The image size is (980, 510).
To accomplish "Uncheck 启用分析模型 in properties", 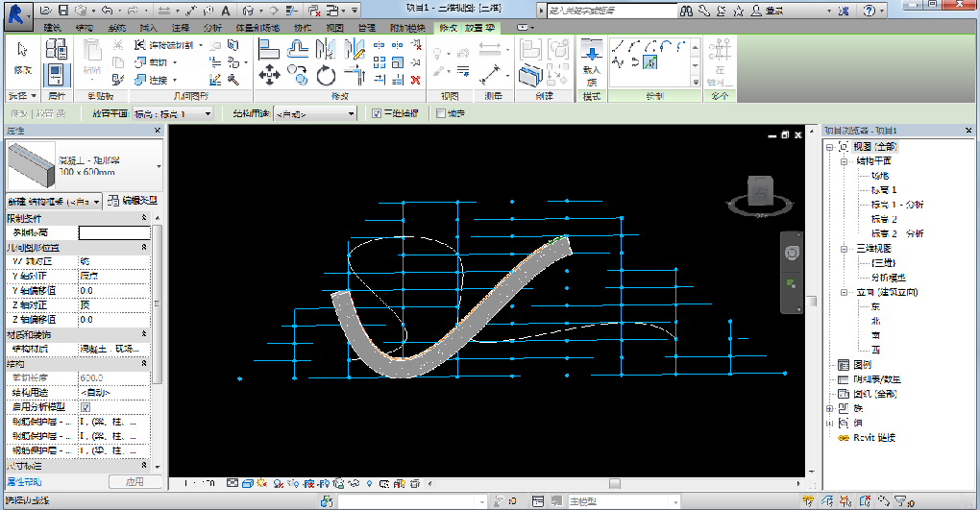I will [86, 407].
